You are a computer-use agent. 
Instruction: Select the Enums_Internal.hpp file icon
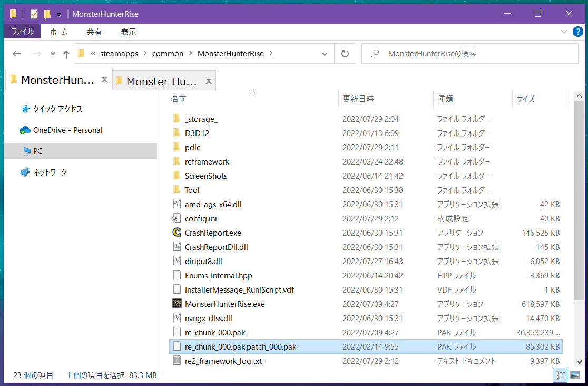pos(177,275)
